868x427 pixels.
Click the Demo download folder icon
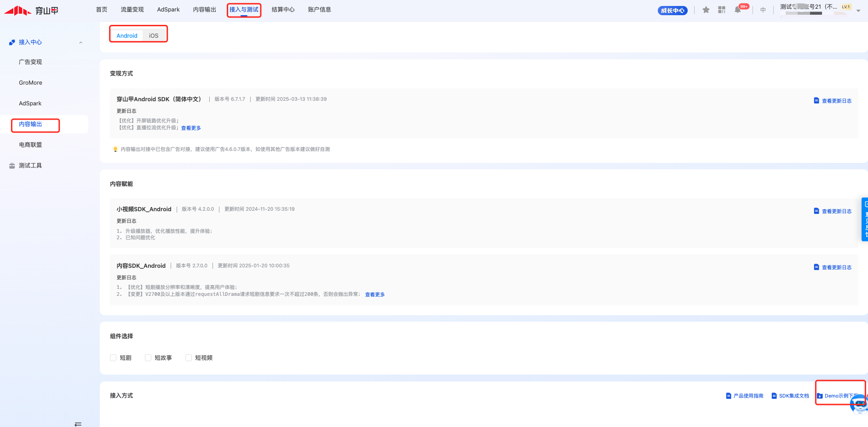pyautogui.click(x=820, y=396)
